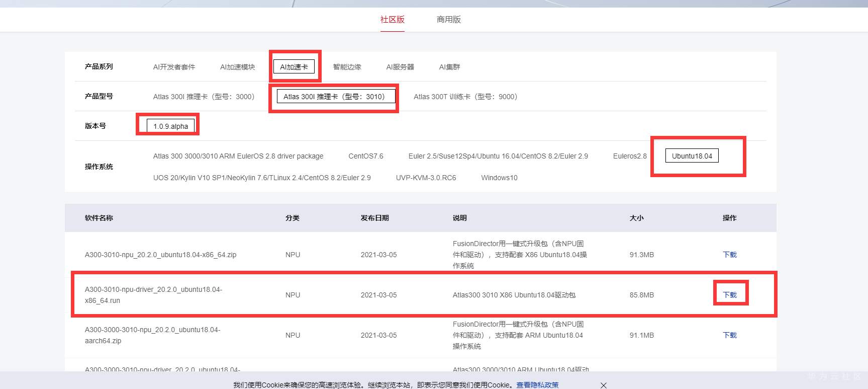Click 产品系列 row label
Image resolution: width=868 pixels, height=389 pixels.
click(x=99, y=66)
